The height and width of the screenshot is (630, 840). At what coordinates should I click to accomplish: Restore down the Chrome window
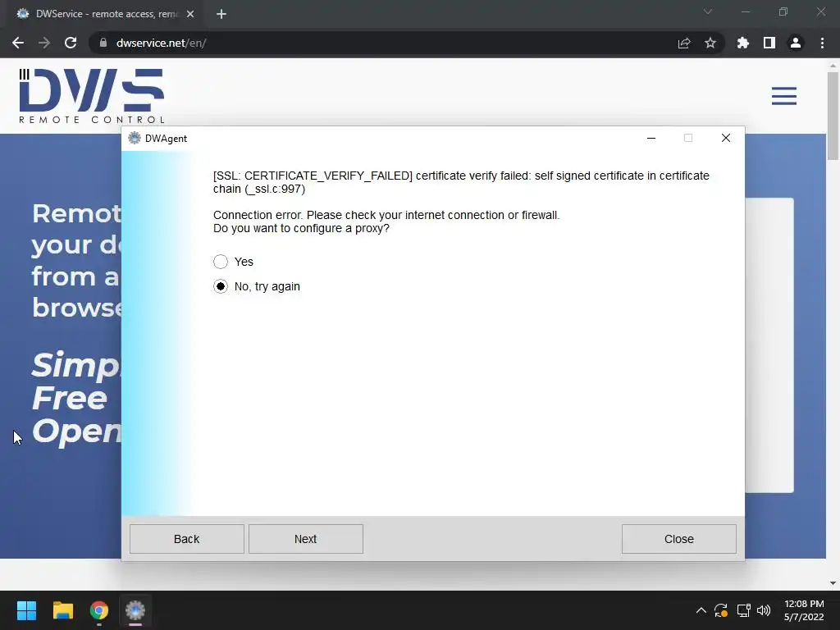click(x=783, y=11)
